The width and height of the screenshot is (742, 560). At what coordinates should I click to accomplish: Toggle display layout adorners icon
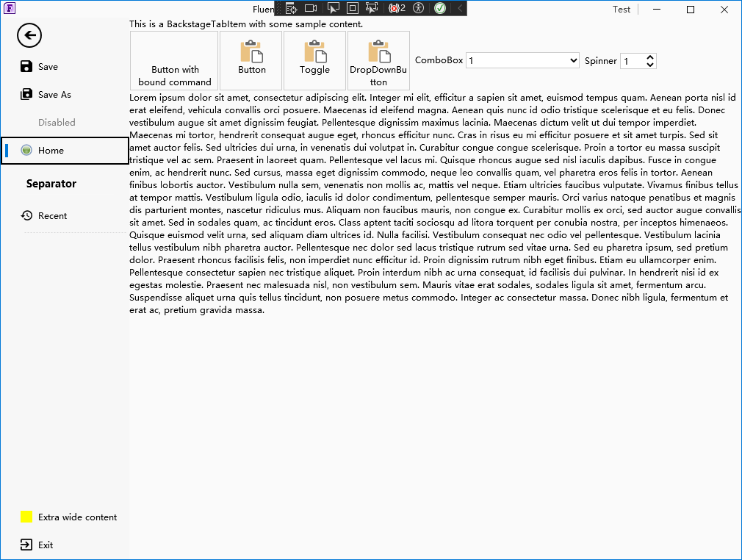[353, 8]
